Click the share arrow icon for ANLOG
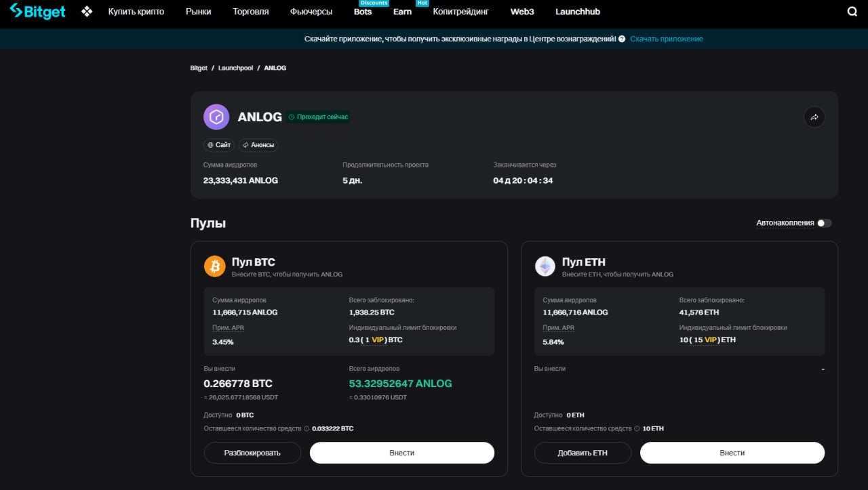Screen dimensions: 868x490 tap(814, 117)
